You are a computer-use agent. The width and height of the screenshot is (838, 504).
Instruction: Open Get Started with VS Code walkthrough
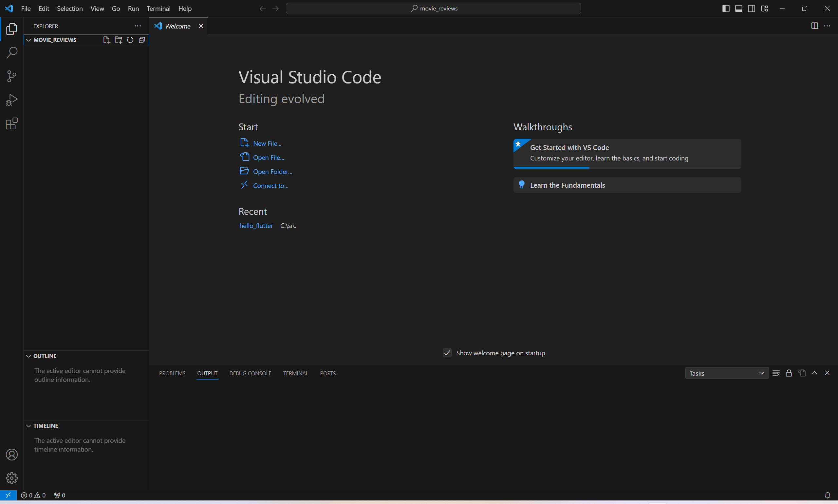[627, 154]
